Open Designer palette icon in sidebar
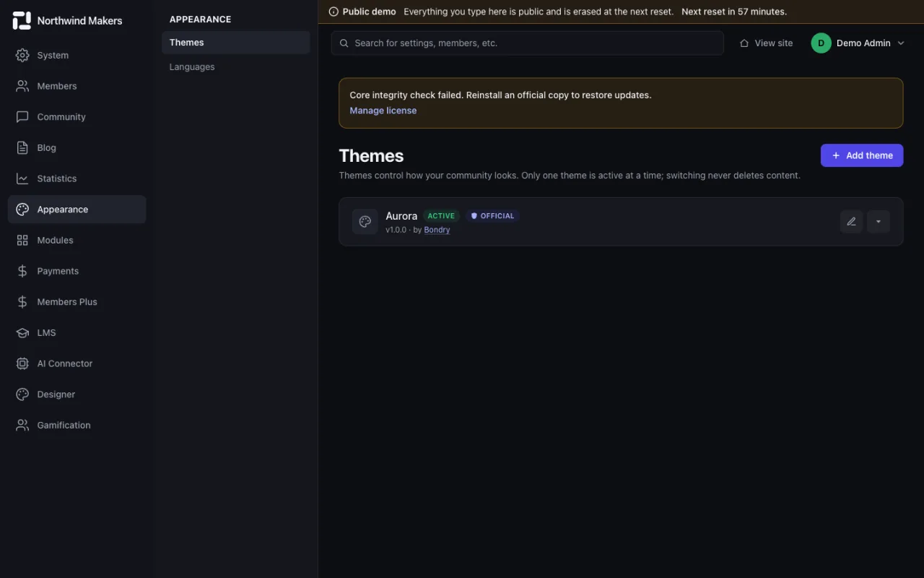The width and height of the screenshot is (924, 578). tap(22, 394)
